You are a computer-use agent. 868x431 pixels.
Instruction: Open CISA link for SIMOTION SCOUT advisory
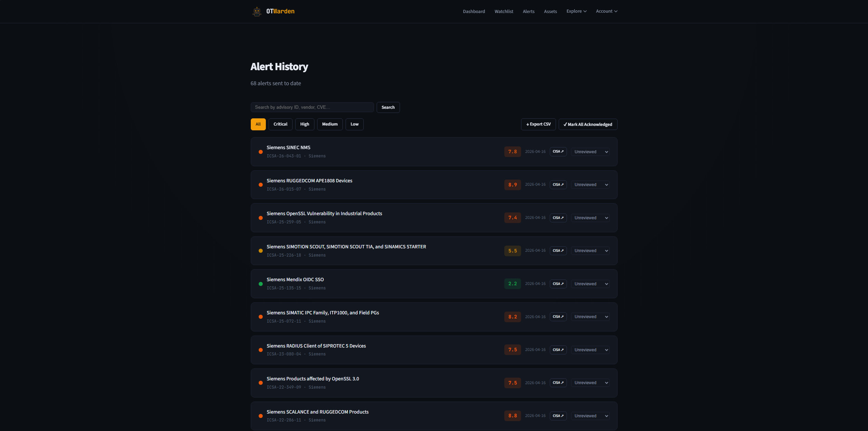point(558,251)
